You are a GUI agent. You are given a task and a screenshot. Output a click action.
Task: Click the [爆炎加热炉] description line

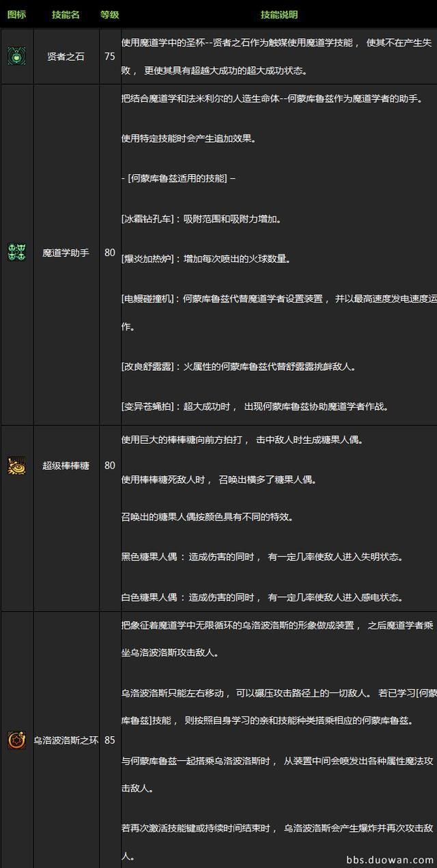click(206, 260)
